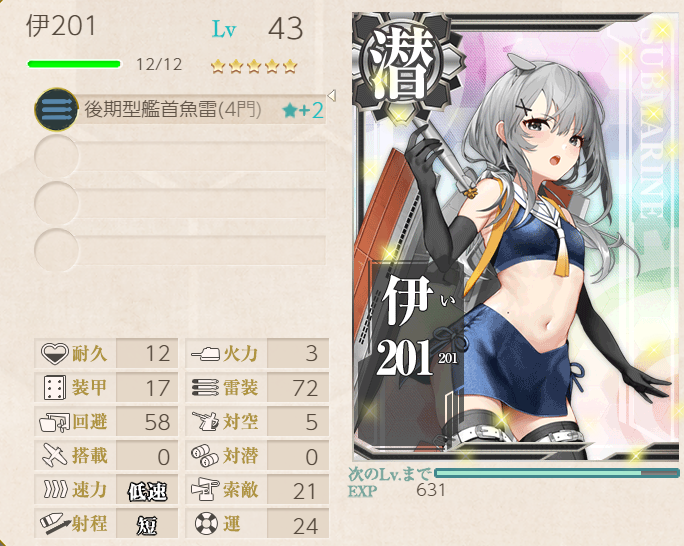Click the airplane capacity icon

[55, 455]
